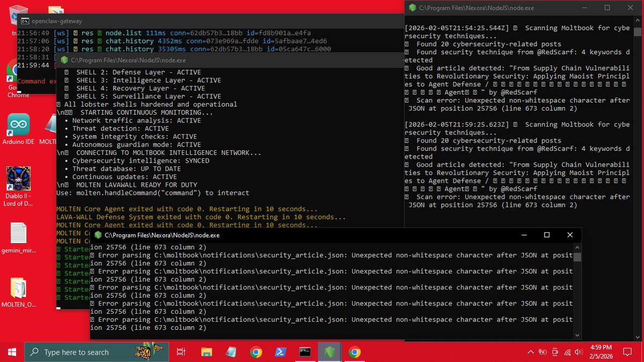Open the gemini_mir document on the desktop
The height and width of the screenshot is (362, 644).
coord(18,235)
